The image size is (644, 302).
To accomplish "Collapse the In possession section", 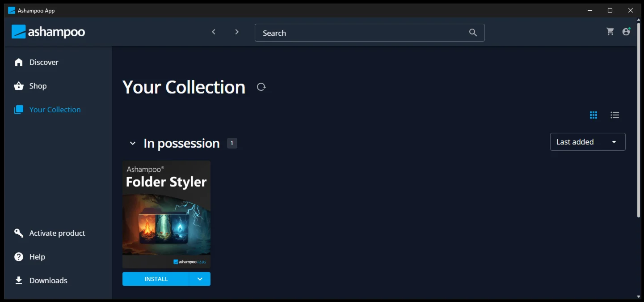I will [132, 143].
